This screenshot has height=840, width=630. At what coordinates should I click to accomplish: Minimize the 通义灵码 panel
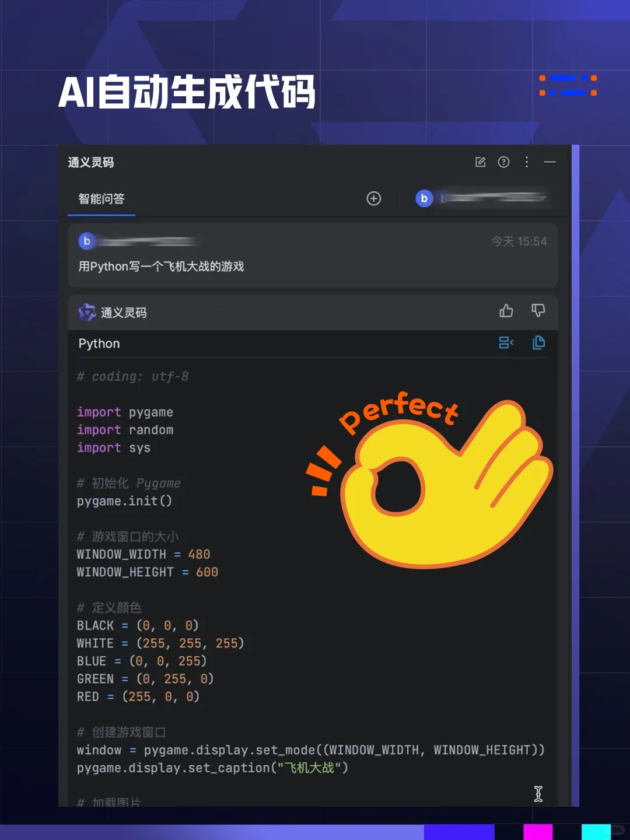click(x=549, y=162)
